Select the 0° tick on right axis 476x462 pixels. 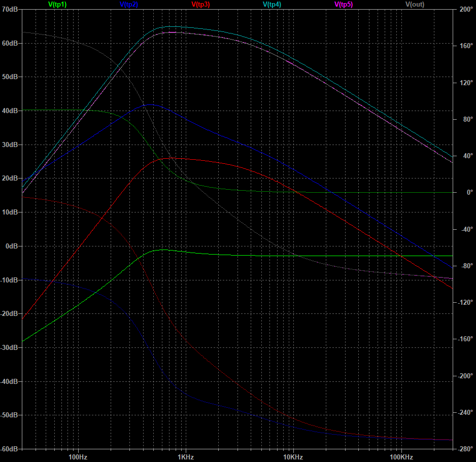pyautogui.click(x=462, y=193)
